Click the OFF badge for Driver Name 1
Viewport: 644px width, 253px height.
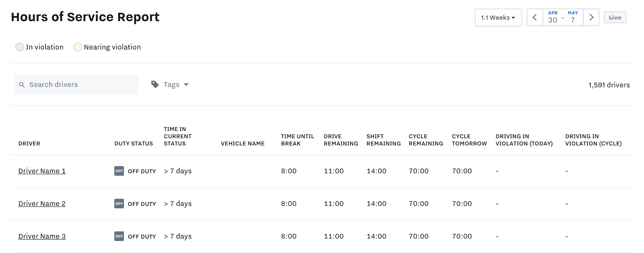(119, 171)
